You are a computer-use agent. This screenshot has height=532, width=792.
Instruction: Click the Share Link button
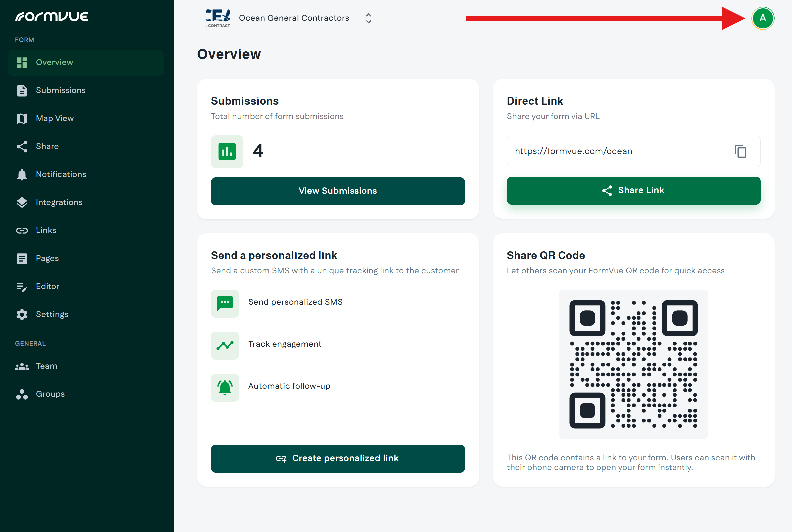point(633,190)
